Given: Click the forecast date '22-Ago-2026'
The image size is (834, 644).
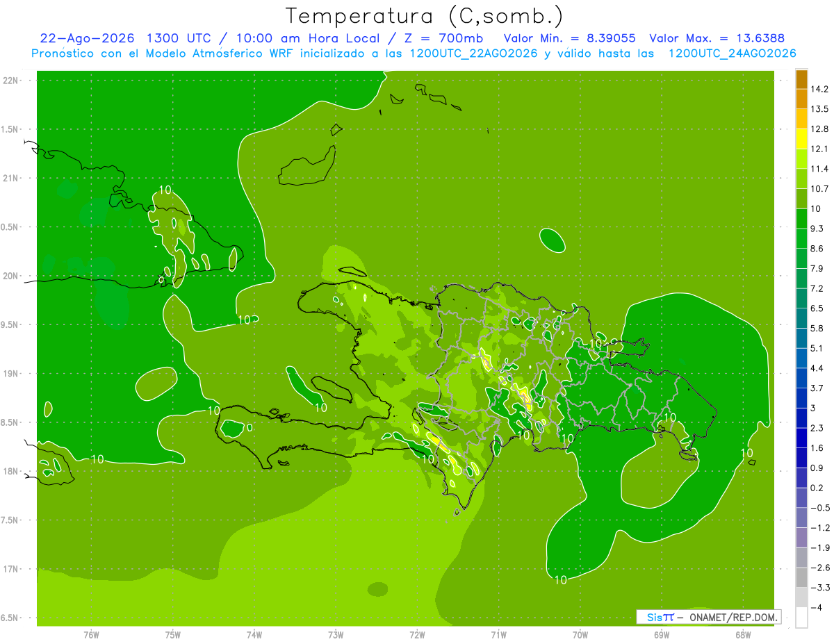Looking at the screenshot, I should point(88,38).
